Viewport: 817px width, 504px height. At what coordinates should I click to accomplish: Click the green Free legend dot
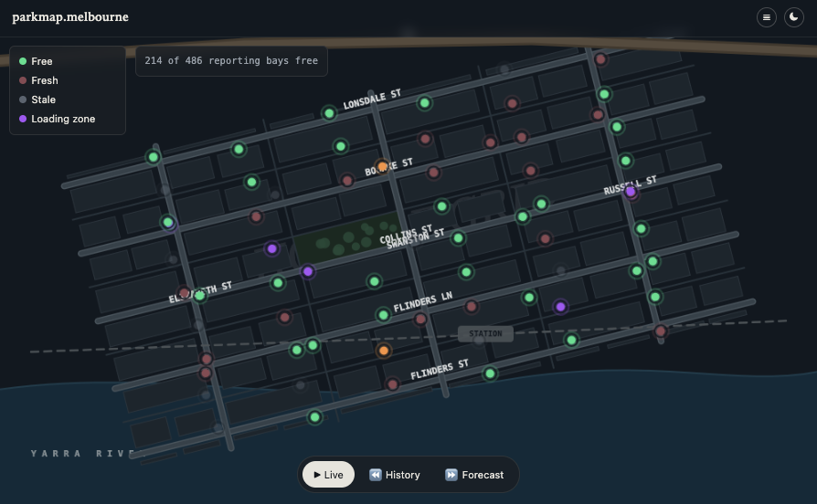23,61
